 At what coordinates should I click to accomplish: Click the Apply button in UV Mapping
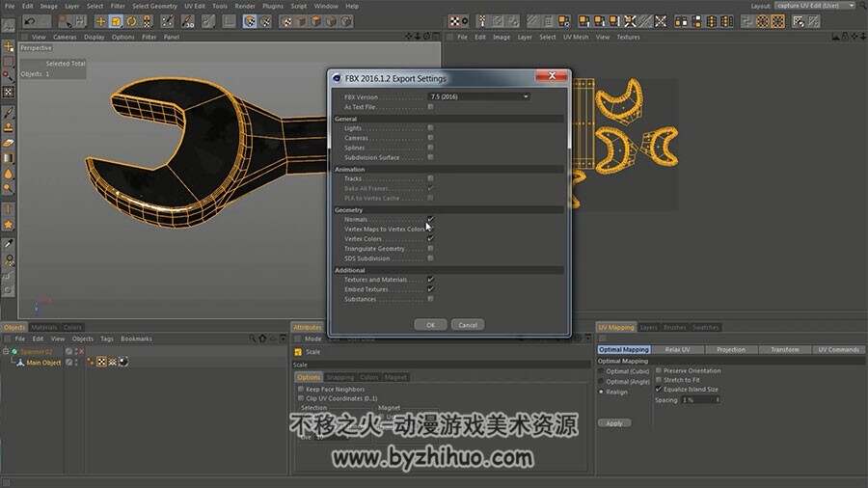[614, 423]
